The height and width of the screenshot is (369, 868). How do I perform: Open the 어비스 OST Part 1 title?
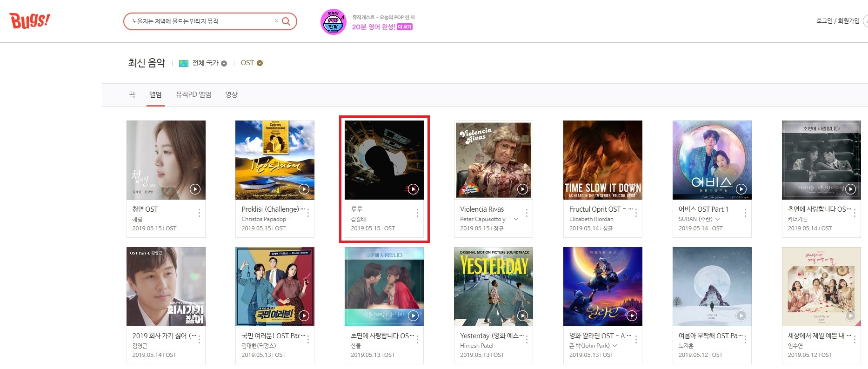[703, 209]
